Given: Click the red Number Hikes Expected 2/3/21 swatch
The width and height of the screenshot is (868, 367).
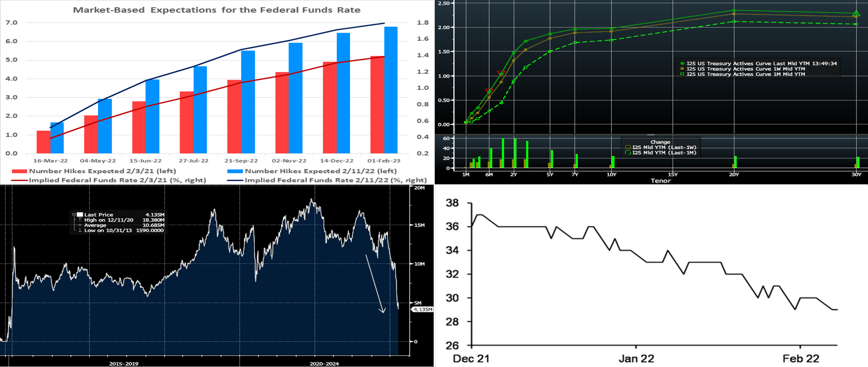Looking at the screenshot, I should (19, 171).
